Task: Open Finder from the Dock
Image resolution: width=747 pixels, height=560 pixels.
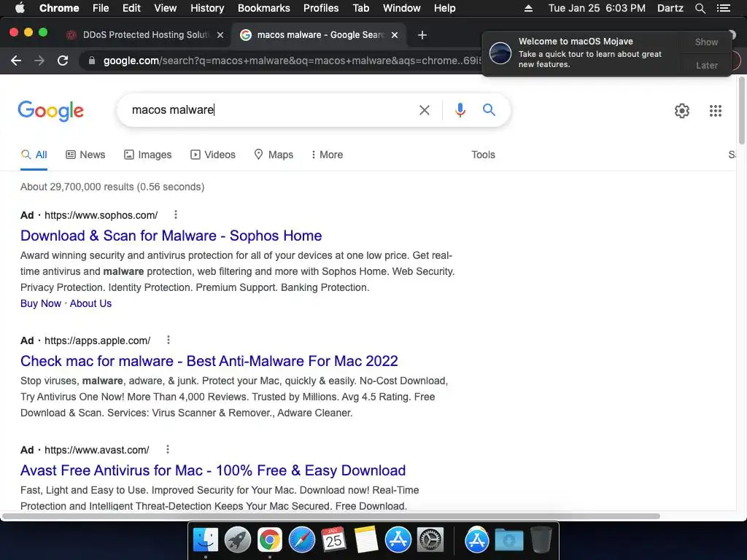Action: click(x=205, y=540)
